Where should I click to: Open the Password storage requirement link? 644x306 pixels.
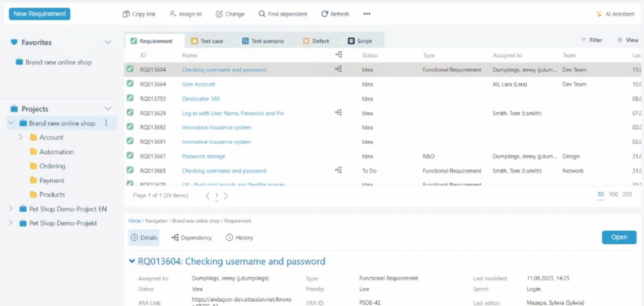203,156
